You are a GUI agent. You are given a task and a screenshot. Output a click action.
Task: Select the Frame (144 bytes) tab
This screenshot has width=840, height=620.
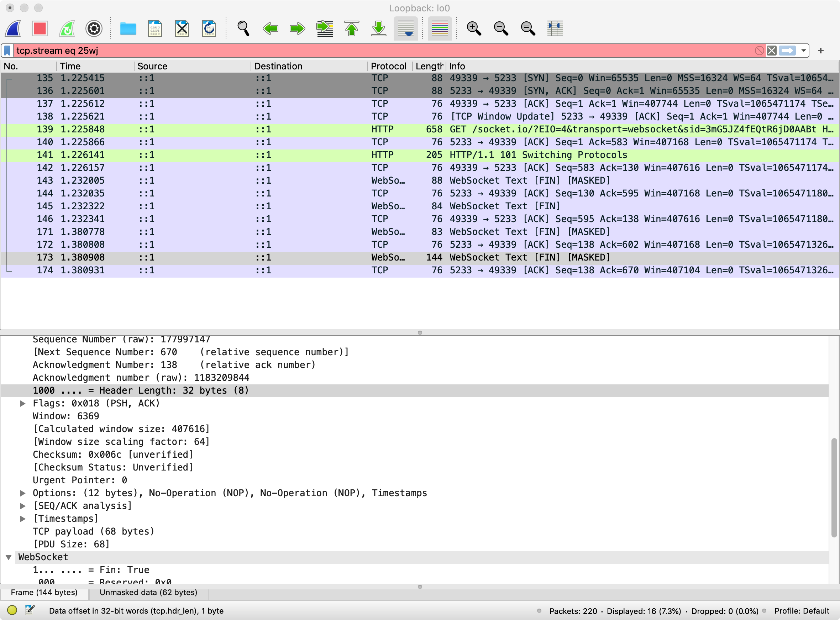click(x=44, y=592)
